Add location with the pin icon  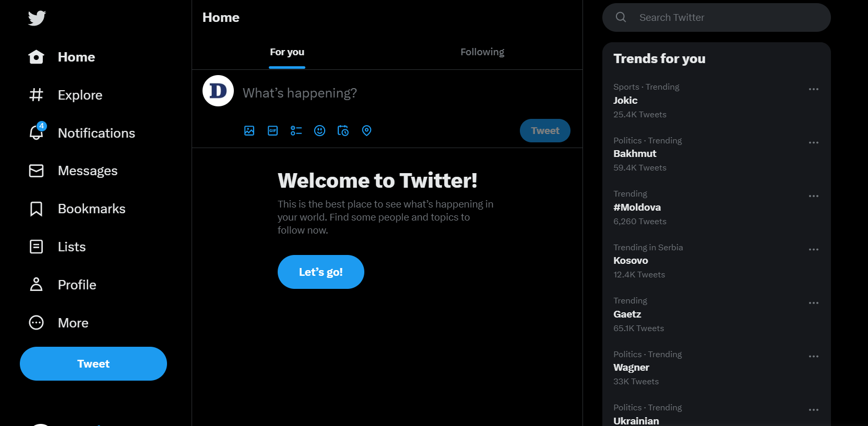tap(367, 131)
